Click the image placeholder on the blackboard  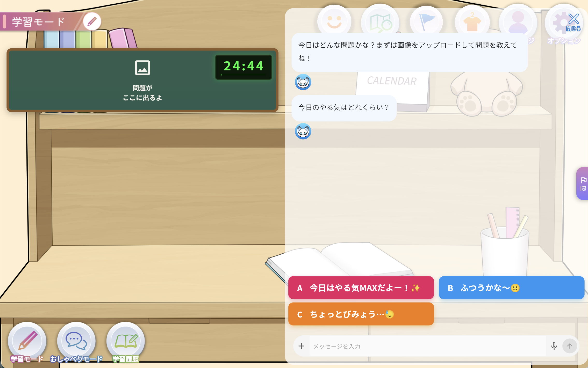point(142,68)
